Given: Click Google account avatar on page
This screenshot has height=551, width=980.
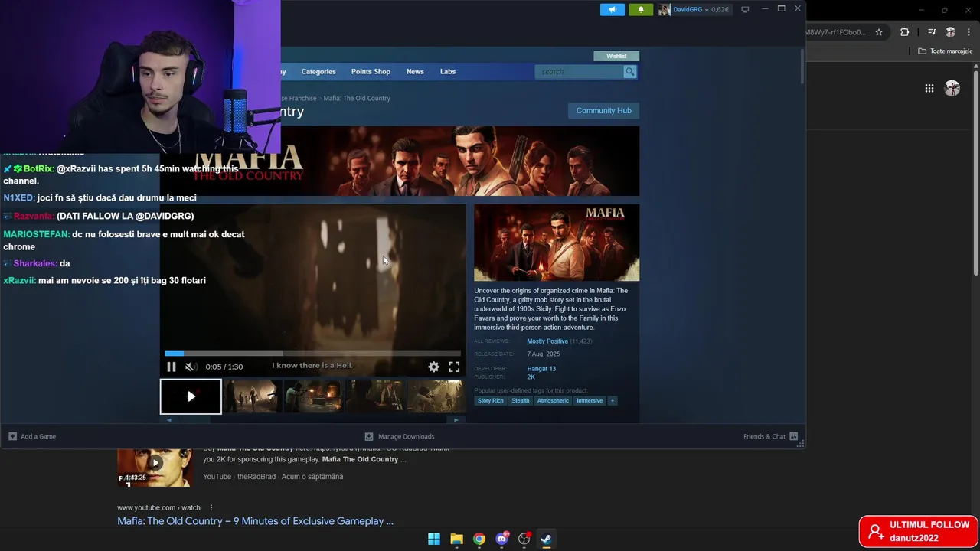Looking at the screenshot, I should 952,88.
